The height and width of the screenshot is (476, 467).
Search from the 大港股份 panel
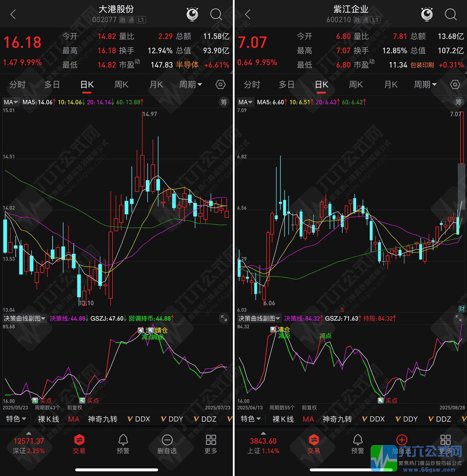(216, 14)
